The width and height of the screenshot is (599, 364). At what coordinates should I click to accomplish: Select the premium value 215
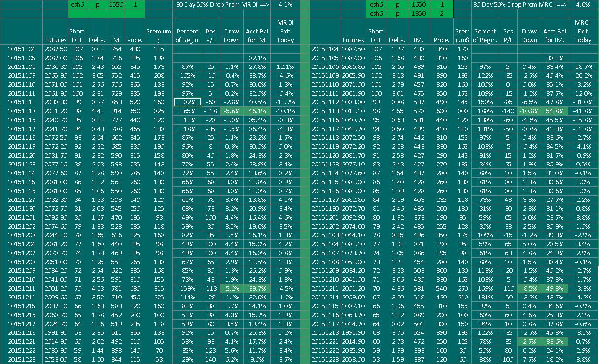(x=159, y=49)
